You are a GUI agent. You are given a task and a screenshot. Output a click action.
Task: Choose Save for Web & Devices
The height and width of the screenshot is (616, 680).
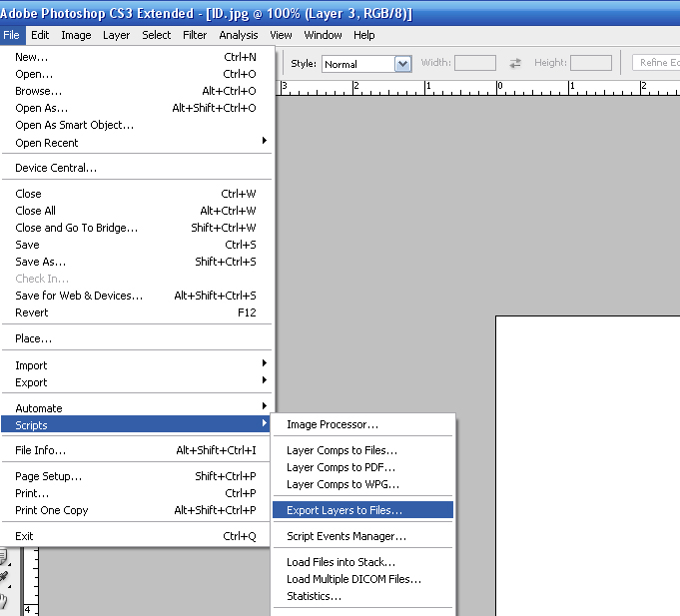[x=137, y=296]
